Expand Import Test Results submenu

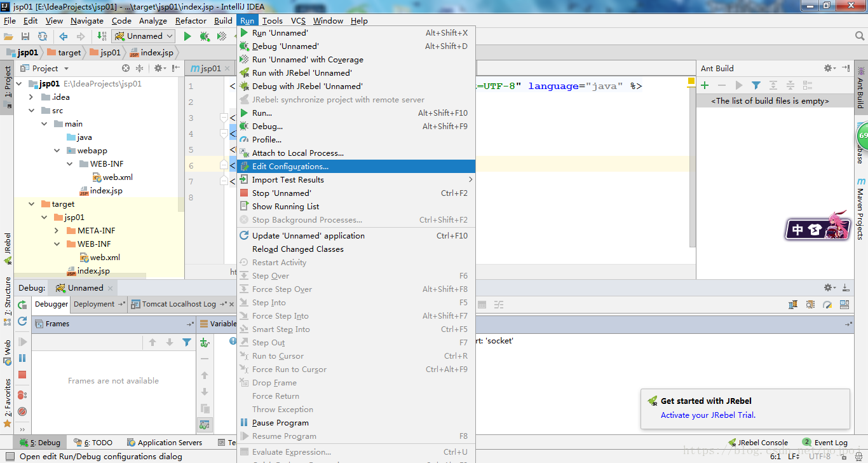point(356,179)
